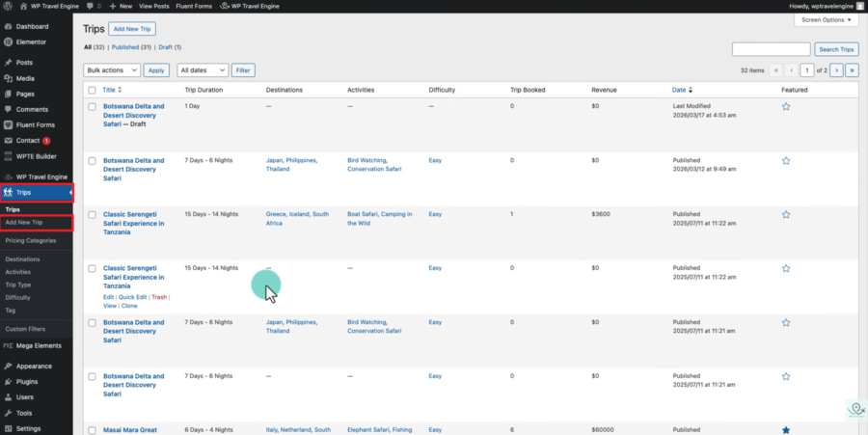The width and height of the screenshot is (868, 435).
Task: Open Elementor from the sidebar icon
Action: 8,42
